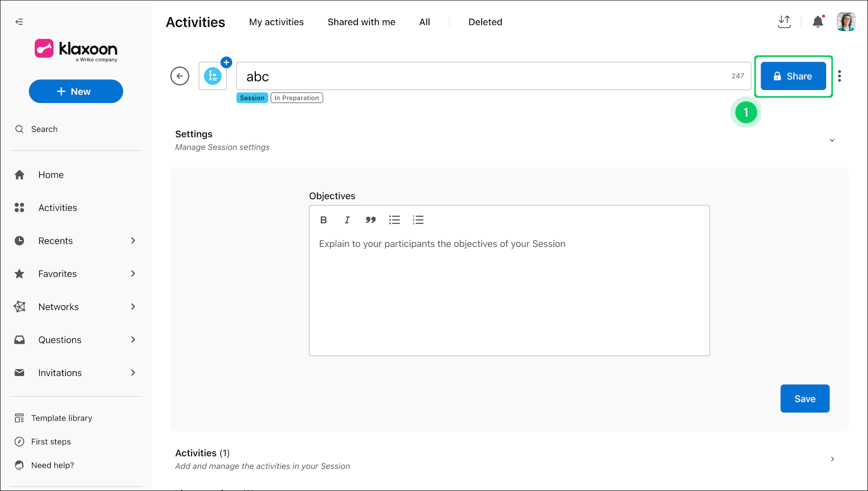Click the Klaxoon logo
The width and height of the screenshot is (868, 491).
(76, 50)
